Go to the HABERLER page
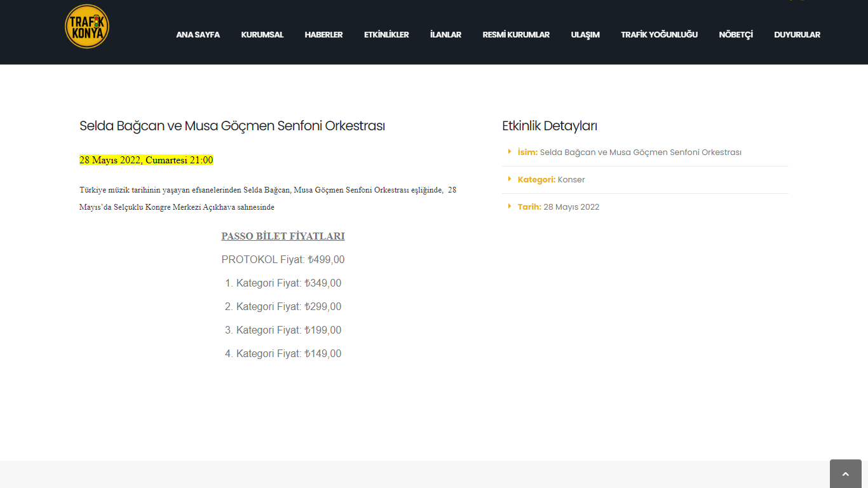The image size is (868, 488). [323, 35]
